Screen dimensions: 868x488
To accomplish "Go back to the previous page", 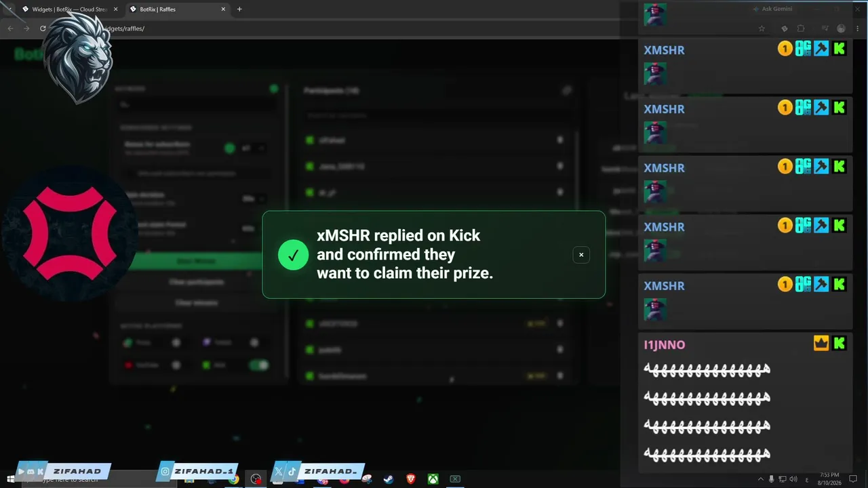I will click(10, 28).
